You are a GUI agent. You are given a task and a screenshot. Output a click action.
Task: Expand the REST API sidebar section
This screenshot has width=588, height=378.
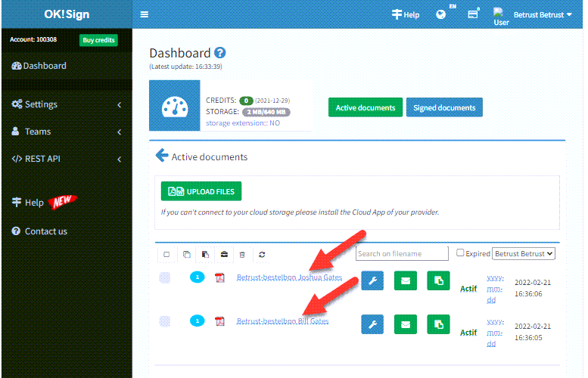67,159
